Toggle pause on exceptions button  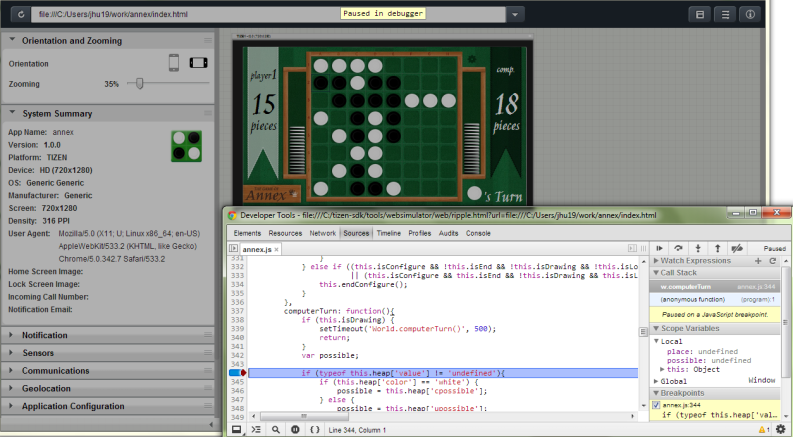tap(293, 429)
